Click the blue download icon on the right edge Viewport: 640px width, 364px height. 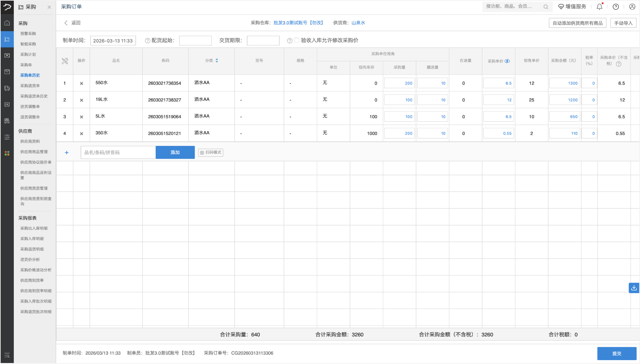pos(634,288)
